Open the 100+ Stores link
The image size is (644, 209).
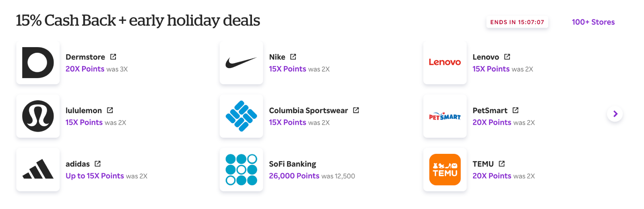pos(593,22)
